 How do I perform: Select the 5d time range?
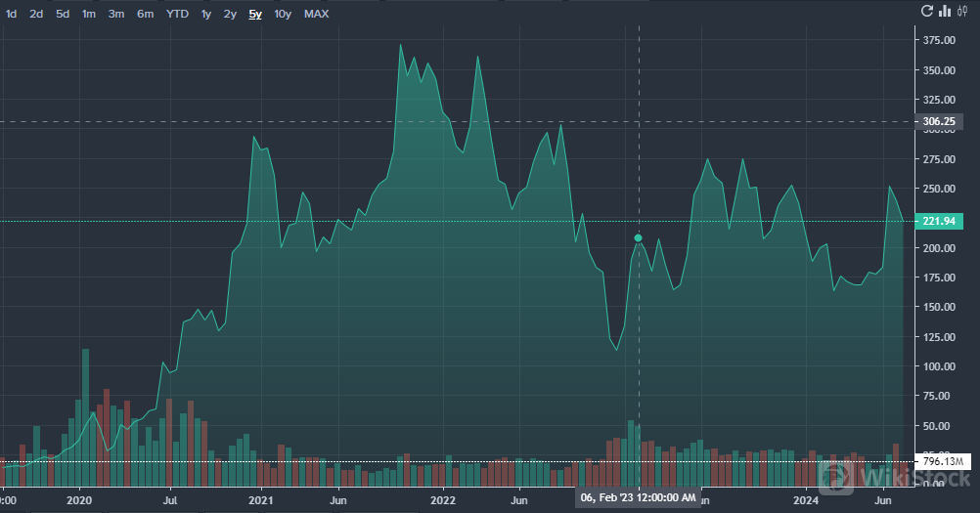coord(63,14)
